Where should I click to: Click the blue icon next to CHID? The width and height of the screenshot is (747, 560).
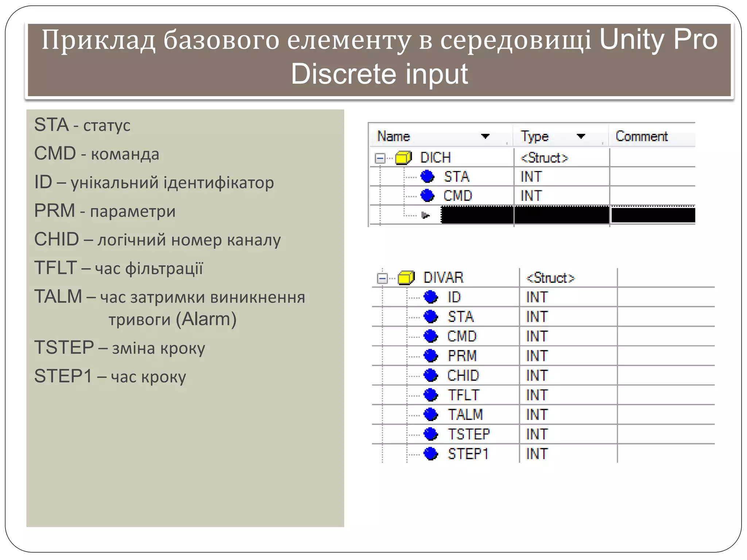pyautogui.click(x=431, y=375)
